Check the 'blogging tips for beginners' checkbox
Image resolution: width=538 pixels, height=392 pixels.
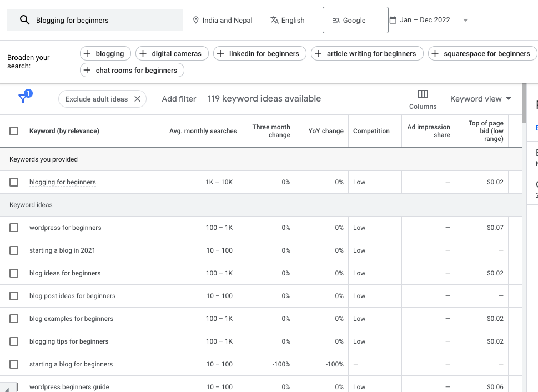(14, 341)
